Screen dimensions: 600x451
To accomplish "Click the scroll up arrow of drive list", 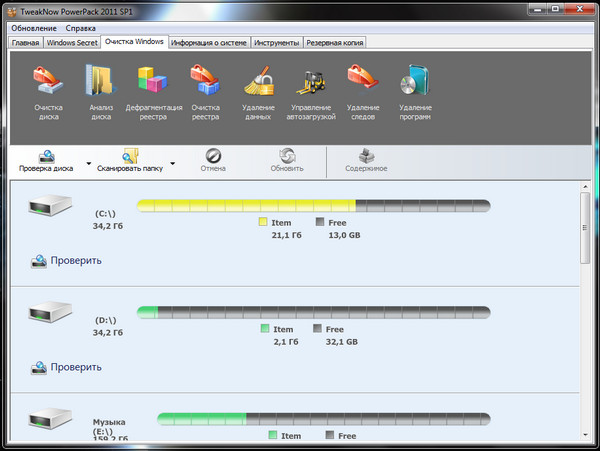I will pos(585,187).
